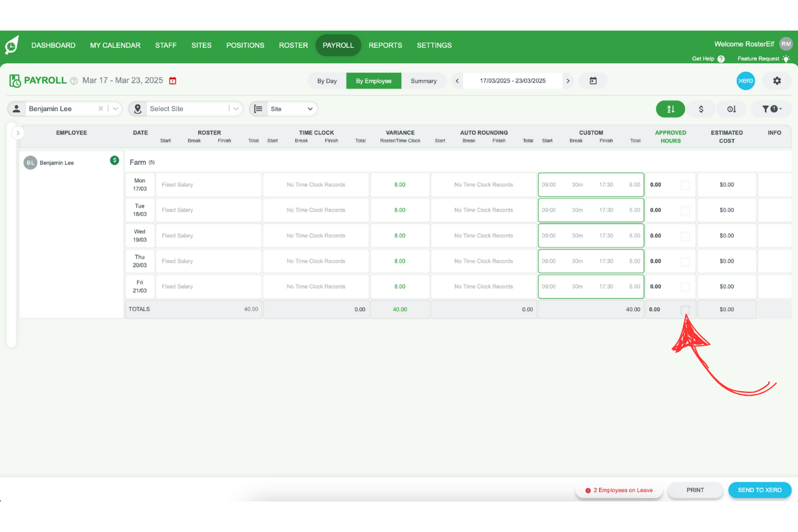The image size is (798, 532).
Task: Clear Benjamin Lee with the X button
Action: pyautogui.click(x=101, y=108)
